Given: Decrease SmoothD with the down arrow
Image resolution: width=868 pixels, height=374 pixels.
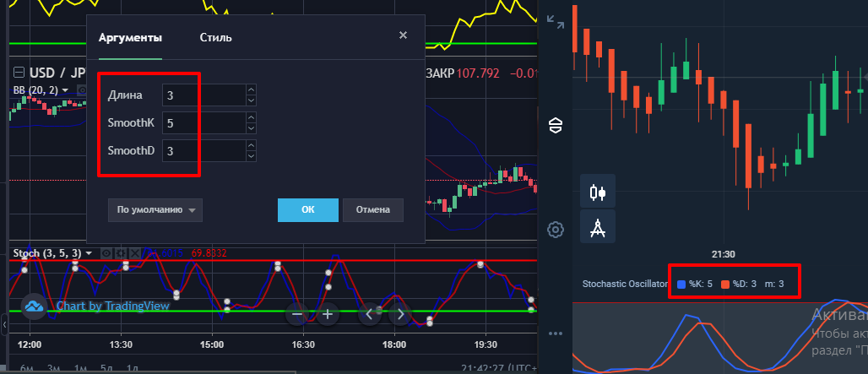Looking at the screenshot, I should (x=251, y=156).
